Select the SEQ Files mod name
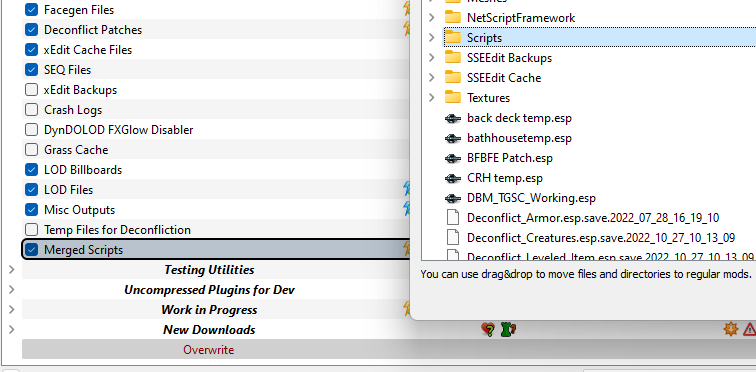Screen dimensions: 756x372 (68, 70)
